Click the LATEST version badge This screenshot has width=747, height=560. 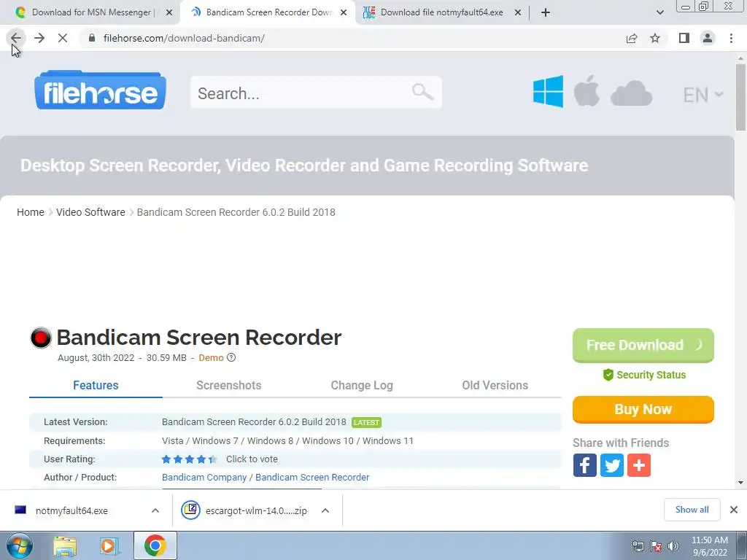pos(366,422)
